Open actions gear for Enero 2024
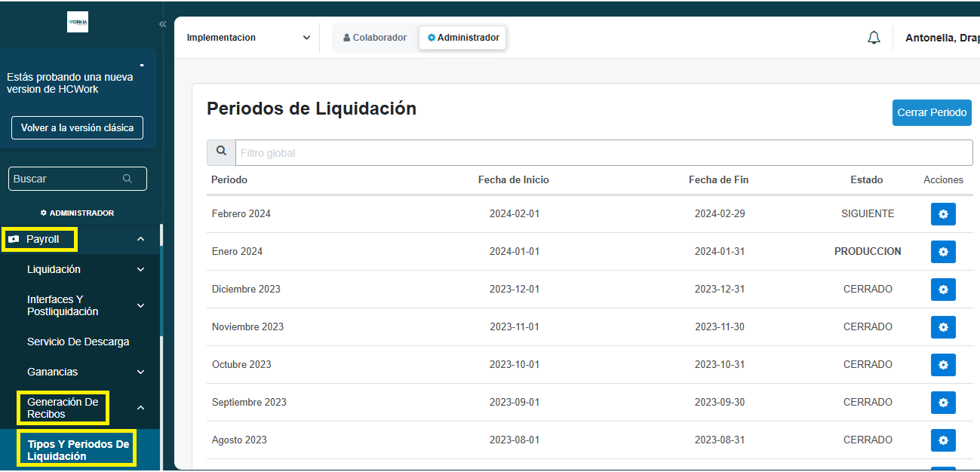The height and width of the screenshot is (472, 980). tap(943, 252)
